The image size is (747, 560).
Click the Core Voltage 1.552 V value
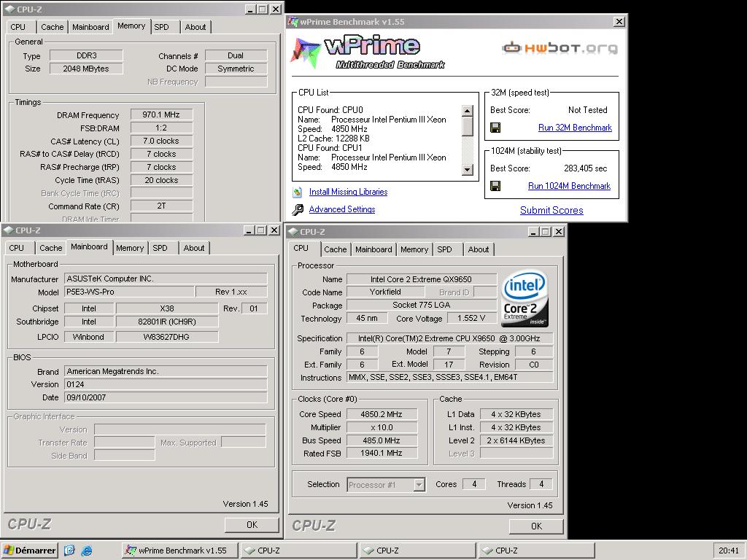(471, 318)
